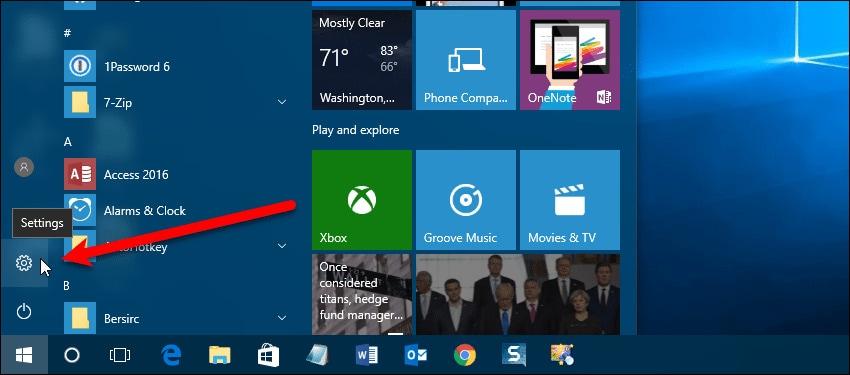This screenshot has width=850, height=375.
Task: Expand the Bersirc folder chevron
Action: coord(282,318)
